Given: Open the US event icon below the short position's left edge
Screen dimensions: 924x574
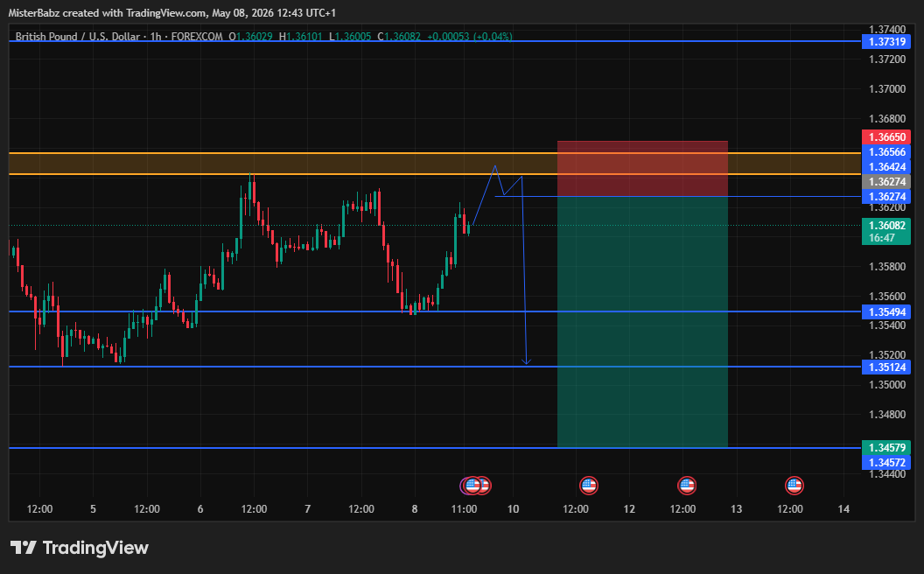Looking at the screenshot, I should 588,486.
